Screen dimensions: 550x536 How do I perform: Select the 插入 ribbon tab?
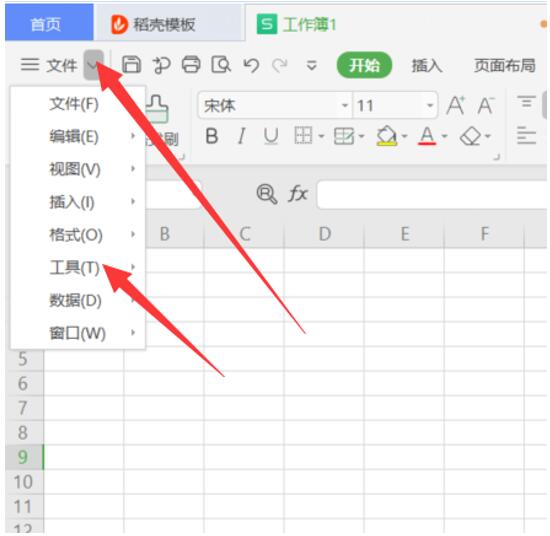coord(427,65)
